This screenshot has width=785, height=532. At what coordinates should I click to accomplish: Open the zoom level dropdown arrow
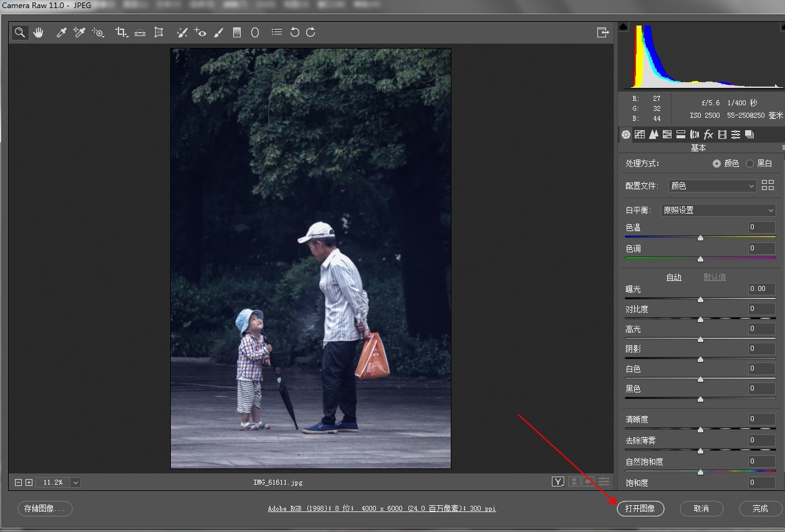[75, 483]
